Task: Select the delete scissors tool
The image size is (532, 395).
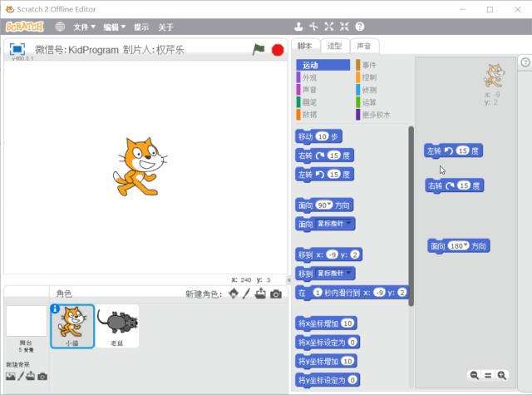Action: (314, 27)
